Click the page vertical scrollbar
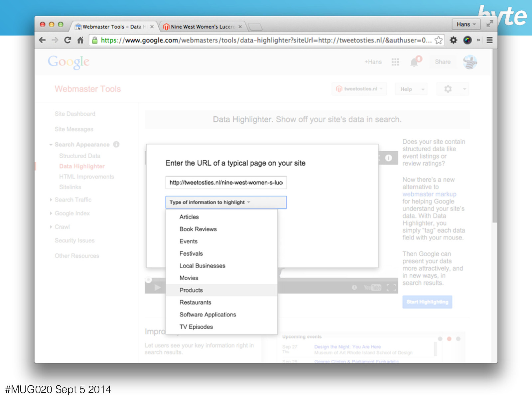This screenshot has height=399, width=532. click(x=495, y=136)
